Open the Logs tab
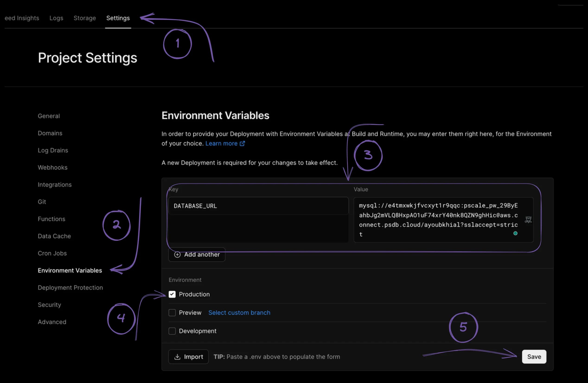 56,18
